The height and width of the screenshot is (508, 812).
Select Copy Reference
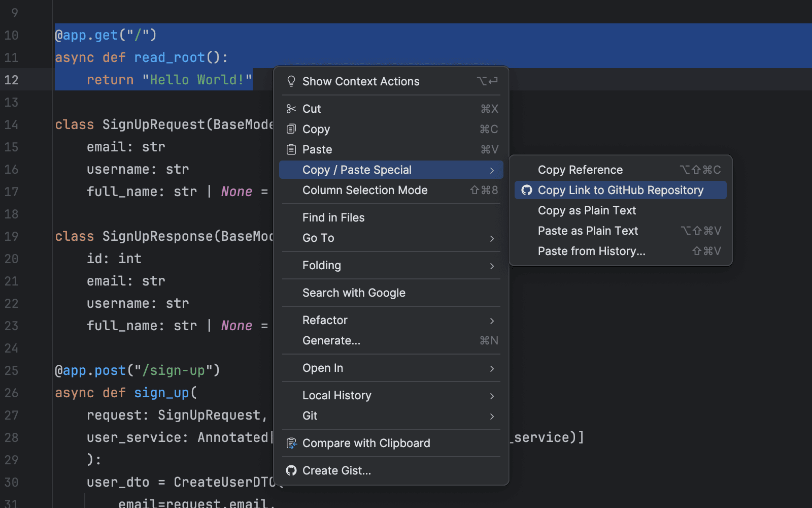580,169
